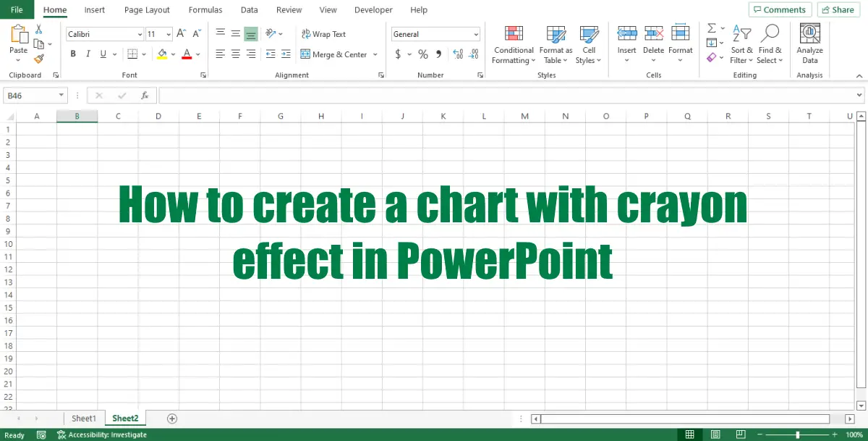Open the font size dropdown
This screenshot has width=868, height=441.
pyautogui.click(x=169, y=34)
